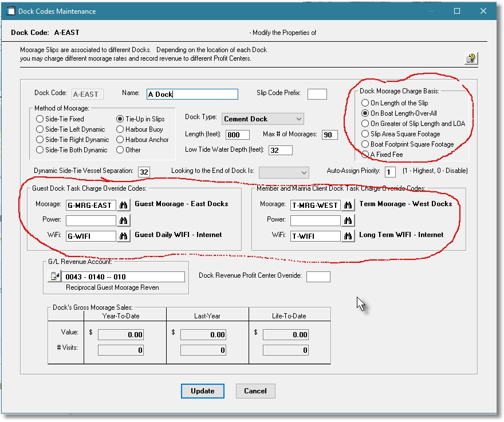Open the binoculars lookup next to T-WIFI
The image size is (504, 422).
[x=348, y=235]
